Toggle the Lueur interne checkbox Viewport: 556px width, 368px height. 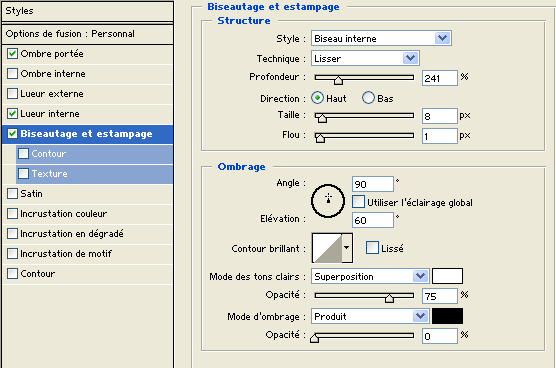point(12,114)
